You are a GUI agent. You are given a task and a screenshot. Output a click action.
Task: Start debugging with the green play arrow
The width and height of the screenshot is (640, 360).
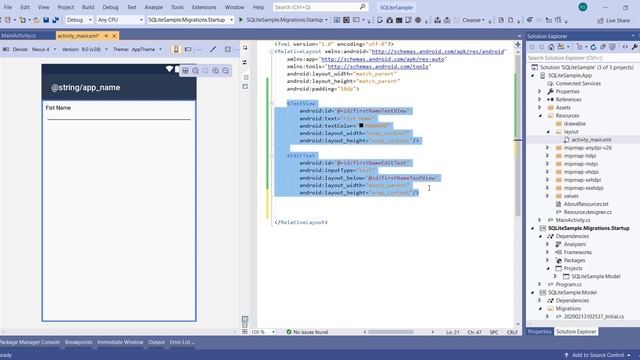point(241,20)
